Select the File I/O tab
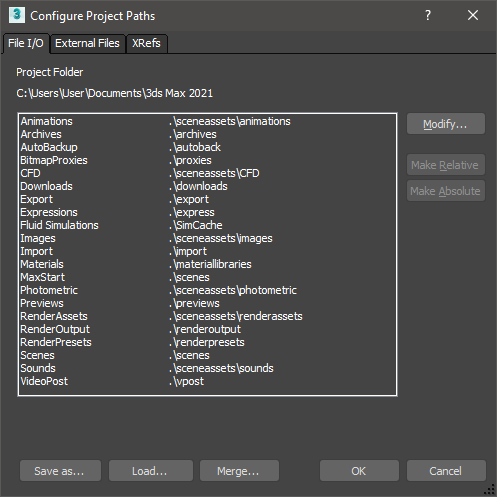This screenshot has height=497, width=497. 26,43
